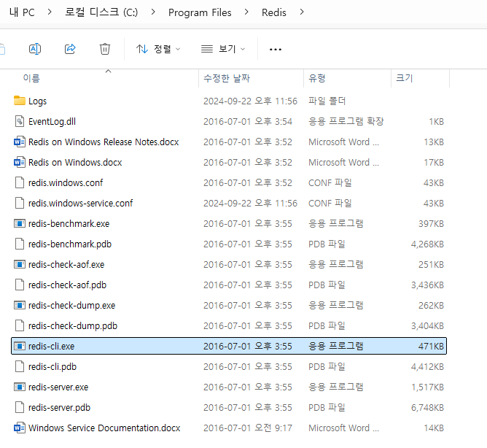Select redis-check-aof.pdb file icon
Screen dimensions: 487x448
(20, 285)
